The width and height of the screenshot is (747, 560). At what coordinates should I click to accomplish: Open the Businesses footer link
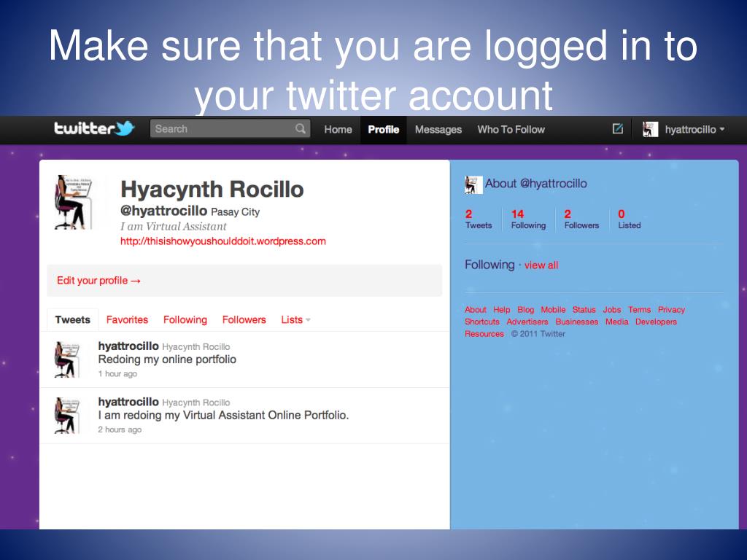(x=576, y=322)
